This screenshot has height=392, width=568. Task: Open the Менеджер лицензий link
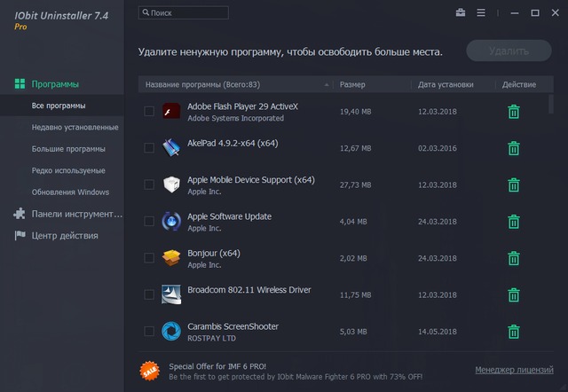[514, 370]
